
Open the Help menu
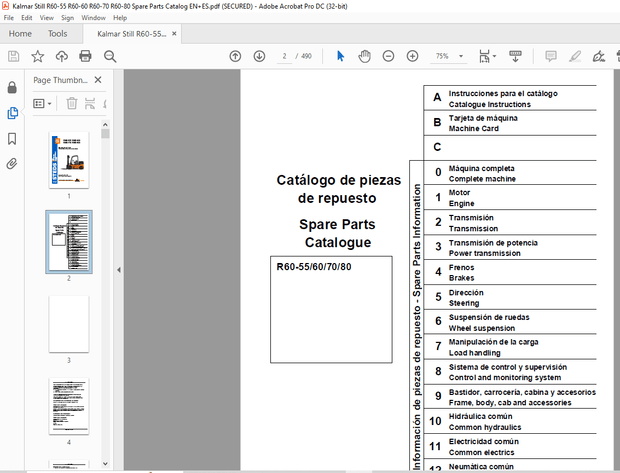(x=120, y=18)
